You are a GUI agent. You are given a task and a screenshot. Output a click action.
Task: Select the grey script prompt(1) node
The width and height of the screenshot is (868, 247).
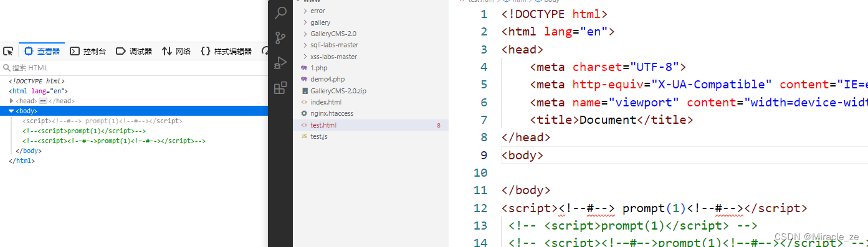(103, 121)
